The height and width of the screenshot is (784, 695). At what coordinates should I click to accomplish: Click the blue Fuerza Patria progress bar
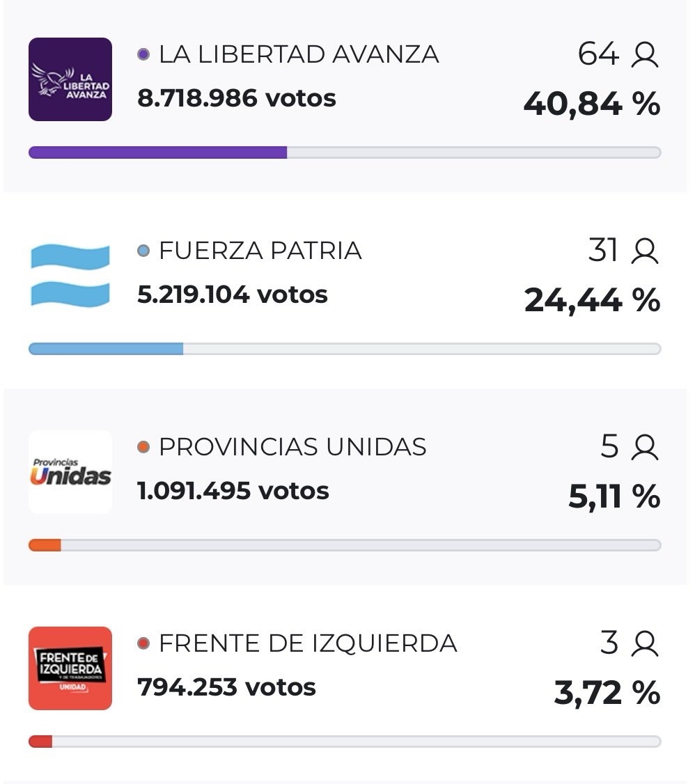(106, 349)
